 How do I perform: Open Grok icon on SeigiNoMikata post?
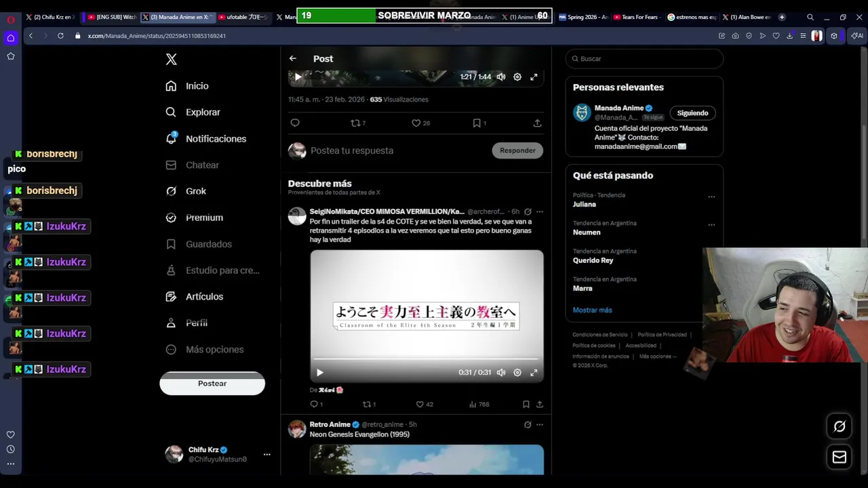click(528, 211)
